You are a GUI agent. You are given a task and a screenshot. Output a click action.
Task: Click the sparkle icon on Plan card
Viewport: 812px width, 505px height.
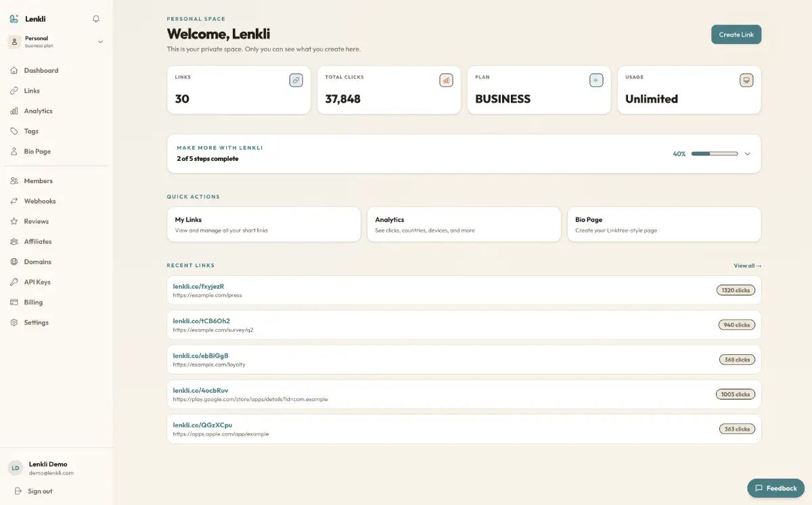pyautogui.click(x=596, y=80)
